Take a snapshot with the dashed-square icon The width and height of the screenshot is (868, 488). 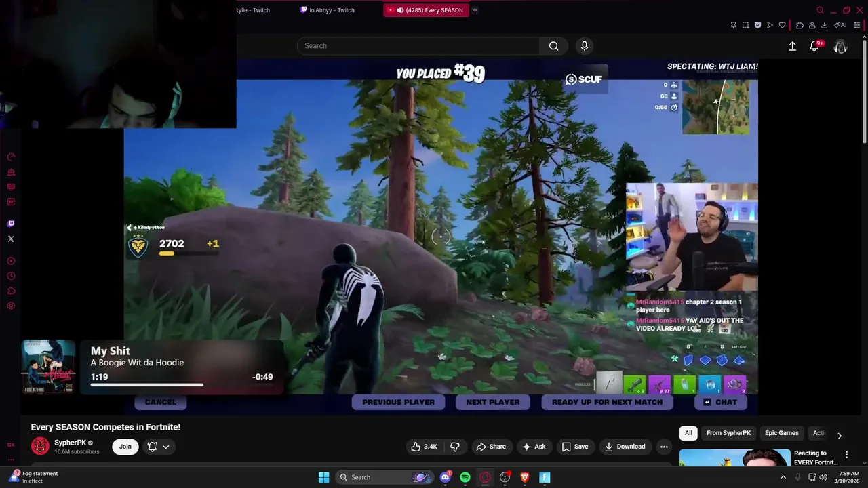point(745,25)
